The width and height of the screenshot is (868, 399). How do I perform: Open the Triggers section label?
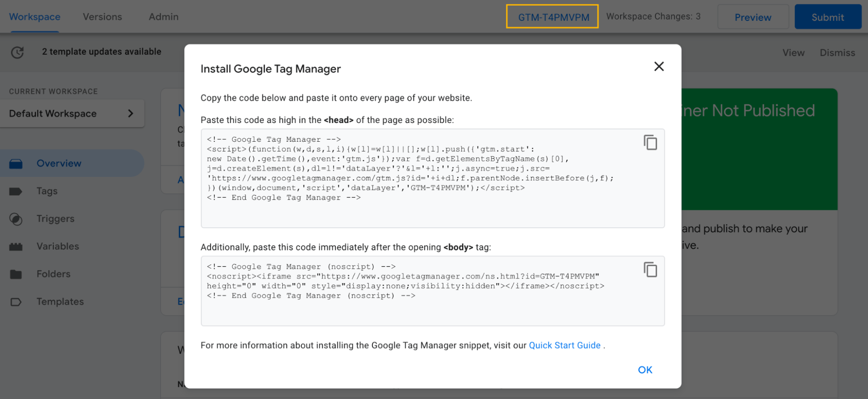56,219
